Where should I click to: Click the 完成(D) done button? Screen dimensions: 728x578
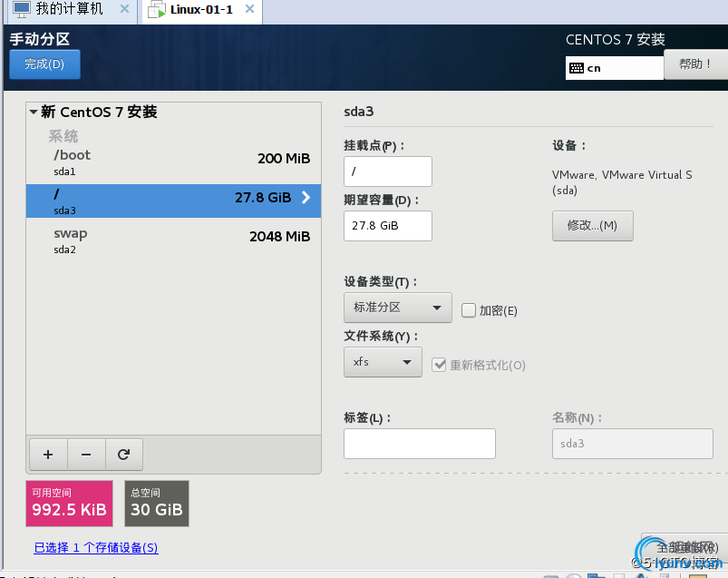click(x=44, y=64)
